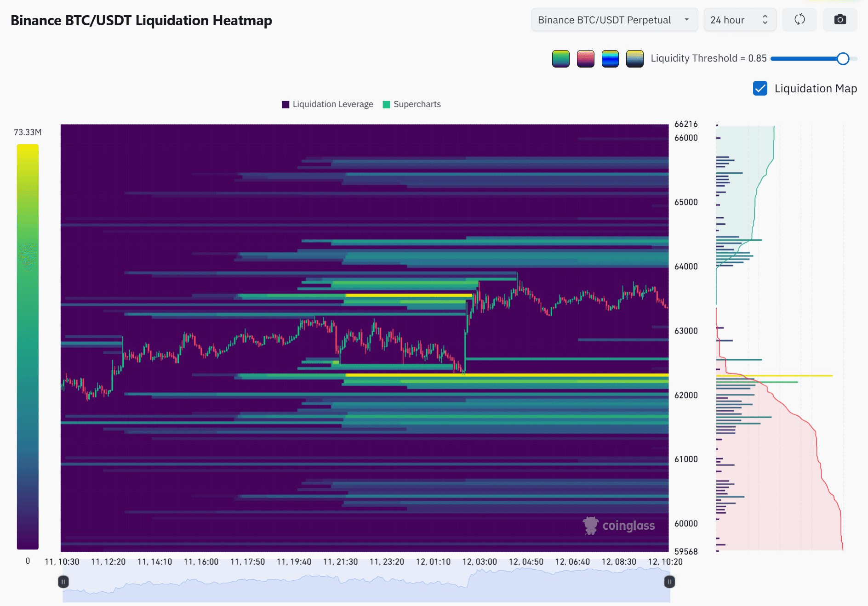868x606 pixels.
Task: Click the bright yellow liquidation band near 62300
Action: pyautogui.click(x=507, y=375)
